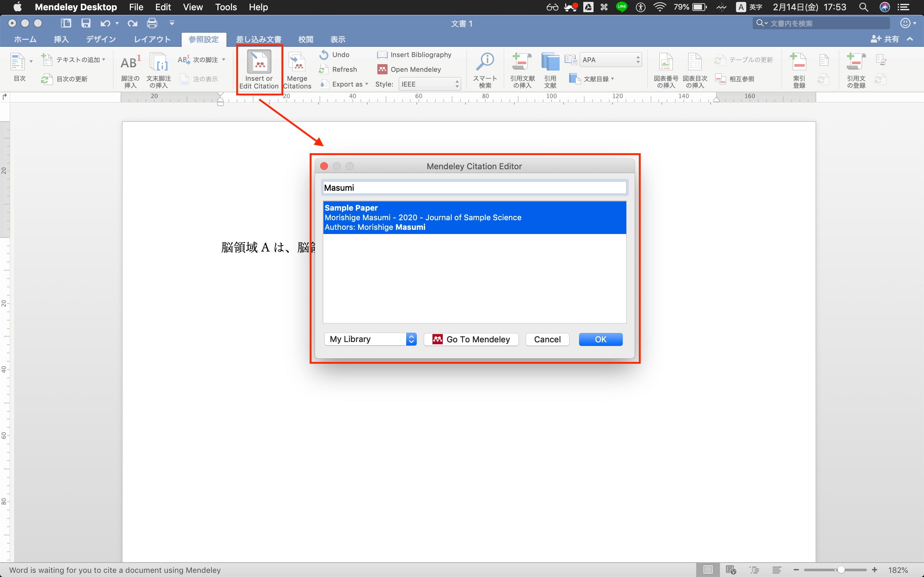This screenshot has width=924, height=577.
Task: Click the Masumi search input field
Action: coord(474,188)
